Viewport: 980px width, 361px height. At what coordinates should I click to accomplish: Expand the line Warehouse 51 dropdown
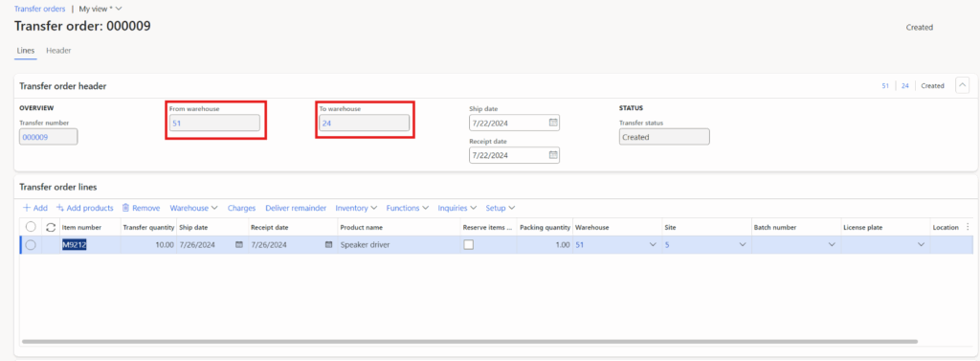pos(653,244)
